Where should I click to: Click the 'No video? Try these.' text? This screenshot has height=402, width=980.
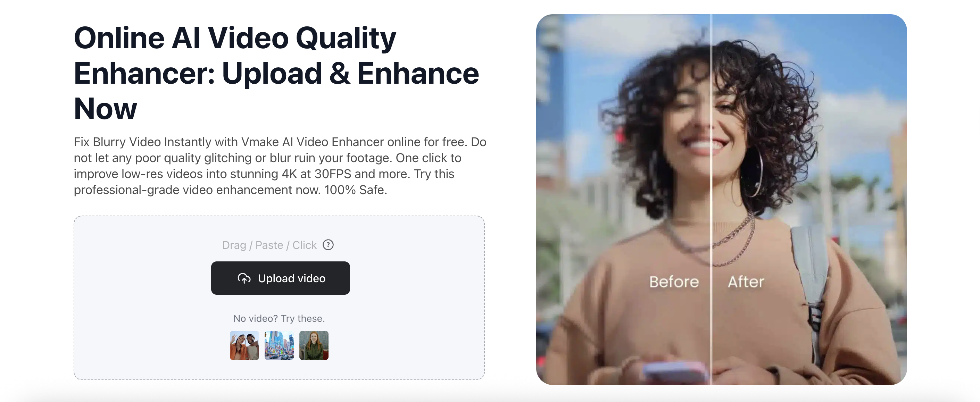[279, 318]
